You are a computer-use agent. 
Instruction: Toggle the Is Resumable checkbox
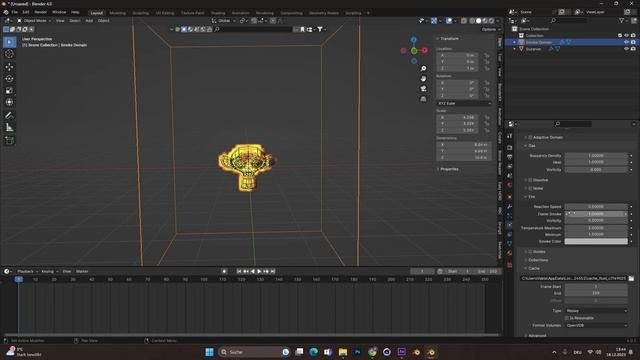(x=567, y=318)
